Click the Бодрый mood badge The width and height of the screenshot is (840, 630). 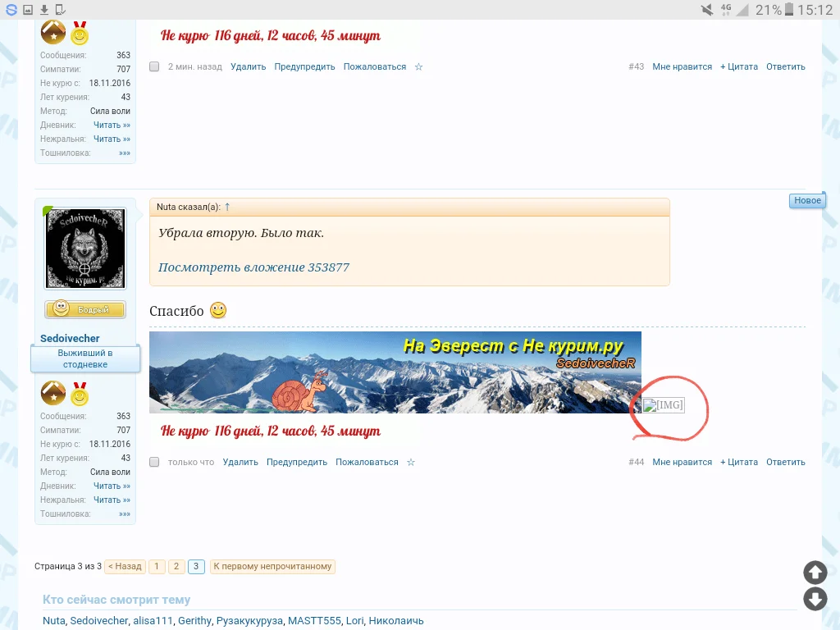point(85,309)
